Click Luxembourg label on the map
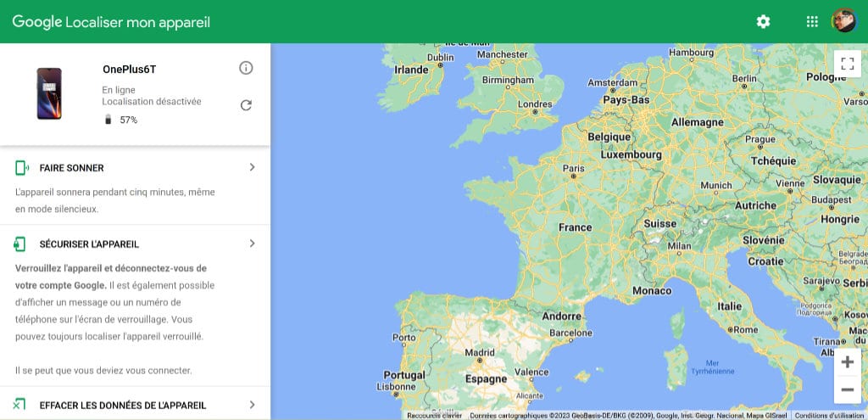868x420 pixels. point(631,155)
